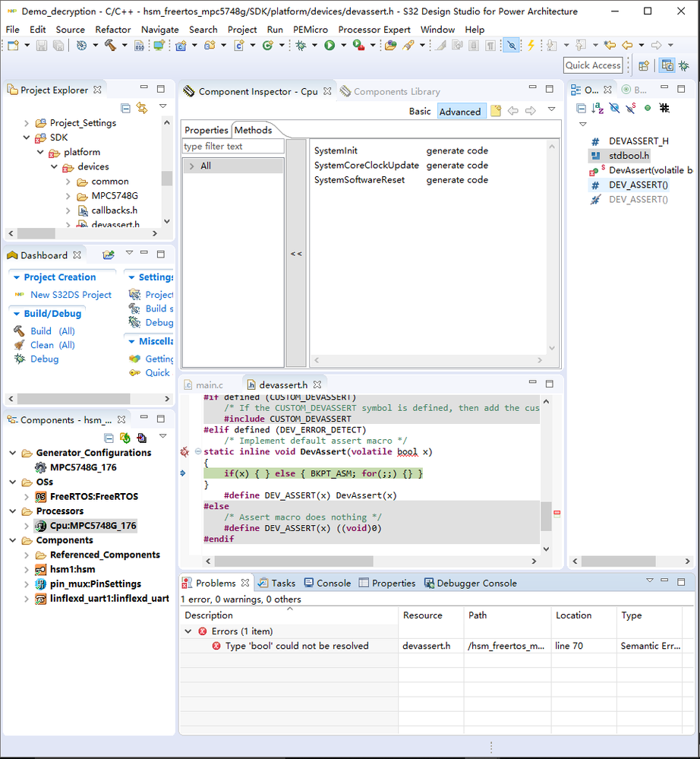Image resolution: width=700 pixels, height=759 pixels.
Task: Toggle Hide Inactive Elements in Outline
Action: pyautogui.click(x=664, y=108)
